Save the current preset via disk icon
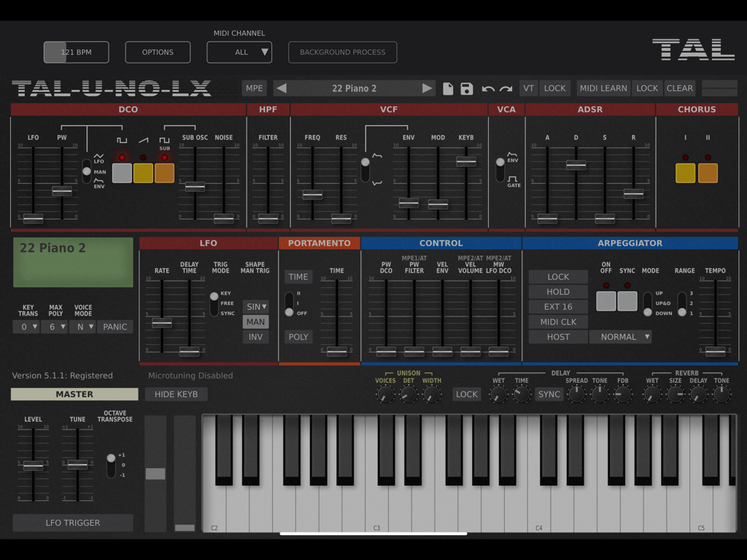Viewport: 747px width, 560px height. pyautogui.click(x=466, y=87)
